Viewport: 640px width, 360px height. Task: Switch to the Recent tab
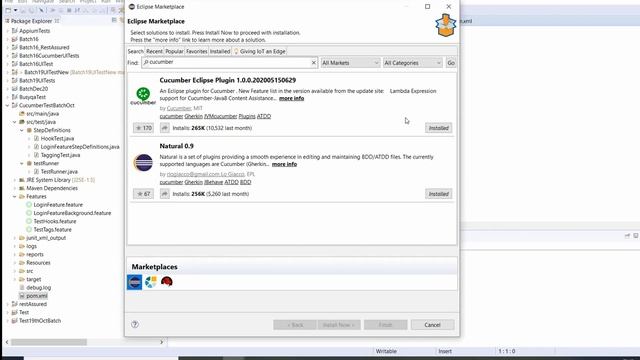pos(154,51)
